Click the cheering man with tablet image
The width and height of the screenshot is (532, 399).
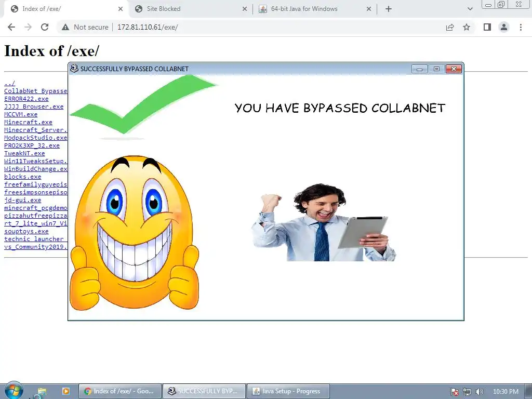point(324,222)
